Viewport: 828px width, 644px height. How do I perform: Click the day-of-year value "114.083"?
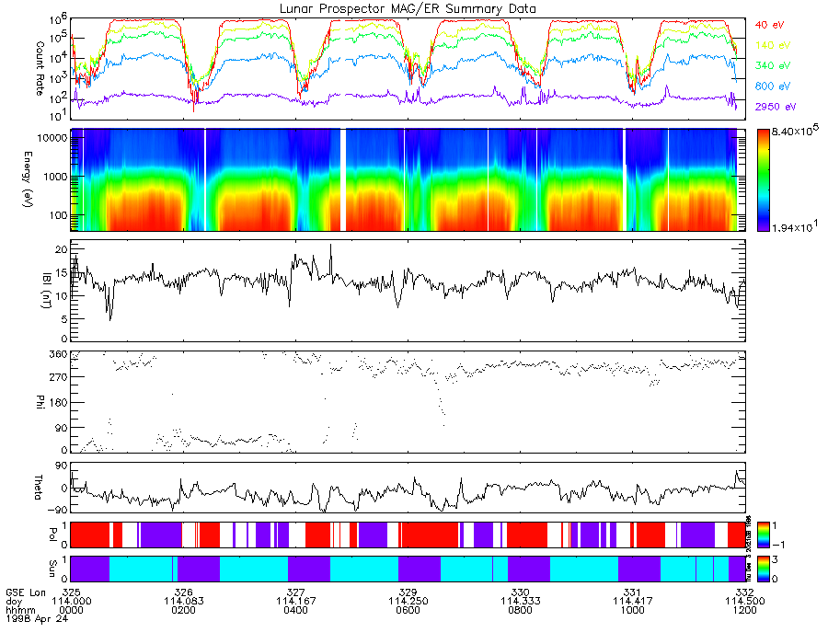pos(184,602)
